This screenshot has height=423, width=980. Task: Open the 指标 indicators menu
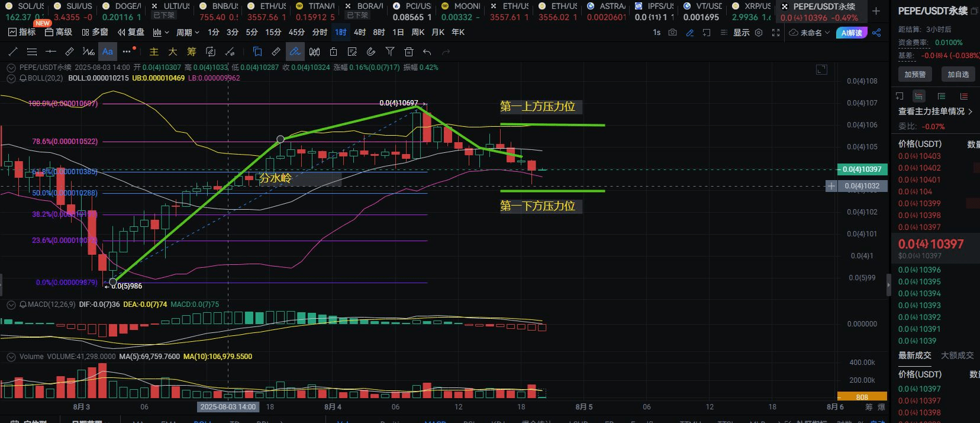(22, 33)
